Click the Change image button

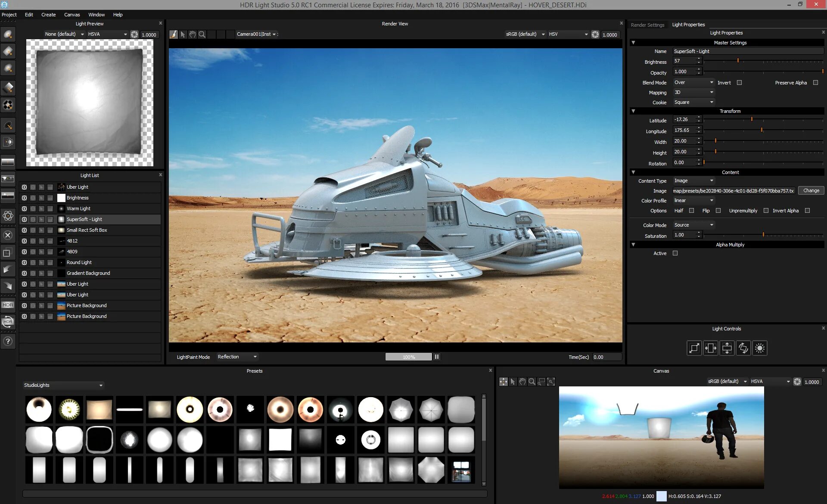tap(811, 190)
